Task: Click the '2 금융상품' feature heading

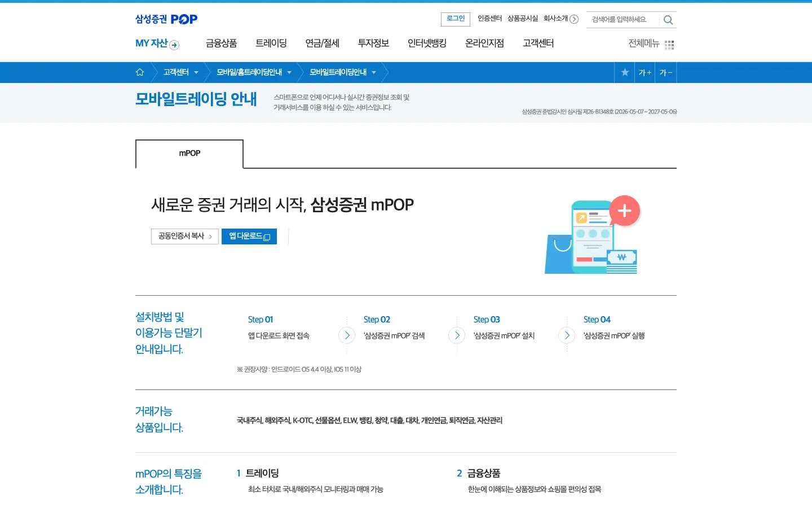Action: 478,474
